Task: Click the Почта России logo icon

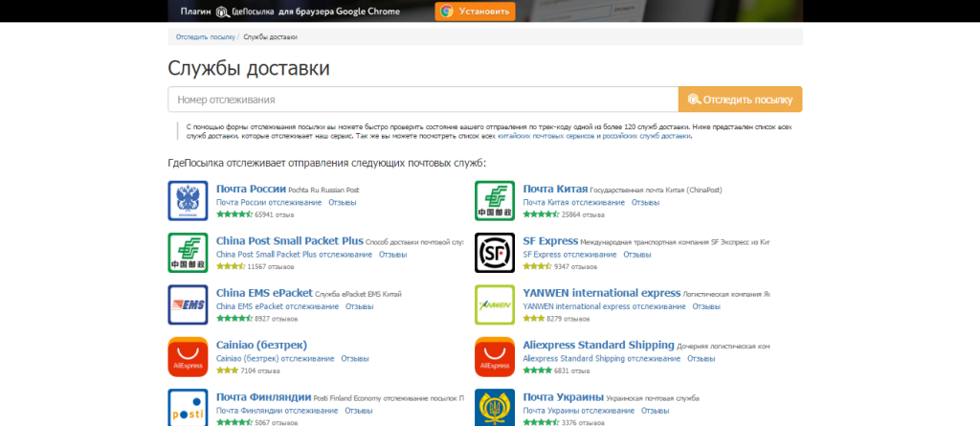Action: 188,201
